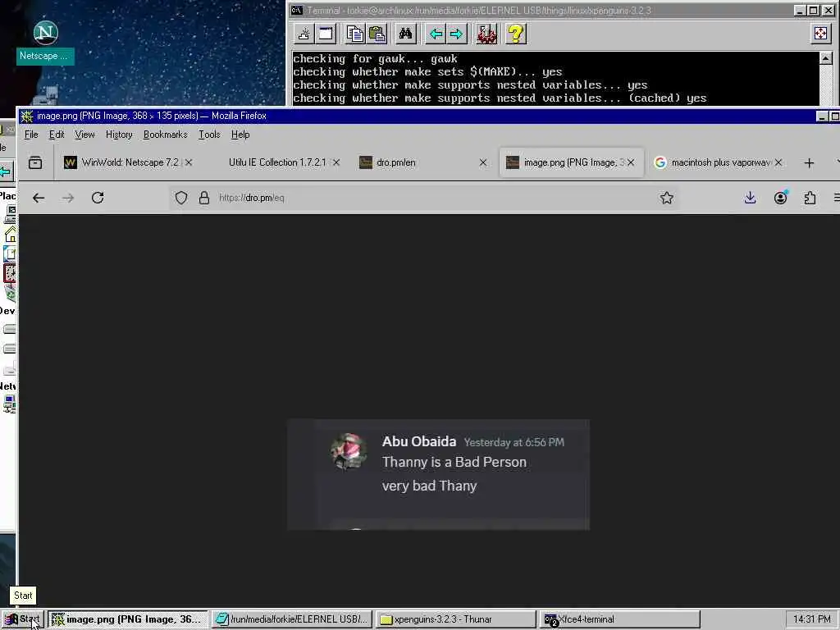Click the trash icon in Thunar sidebar

point(10,293)
